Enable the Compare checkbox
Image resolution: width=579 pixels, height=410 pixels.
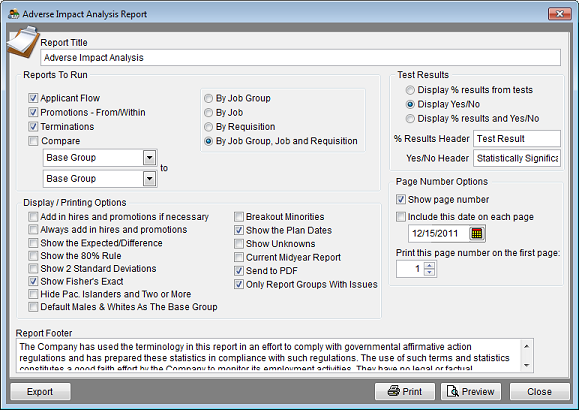33,141
